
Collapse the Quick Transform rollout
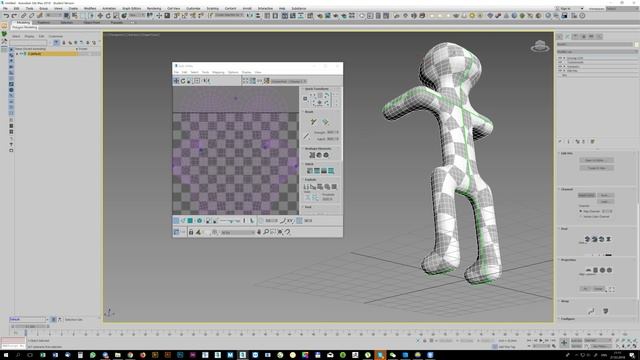pyautogui.click(x=317, y=89)
